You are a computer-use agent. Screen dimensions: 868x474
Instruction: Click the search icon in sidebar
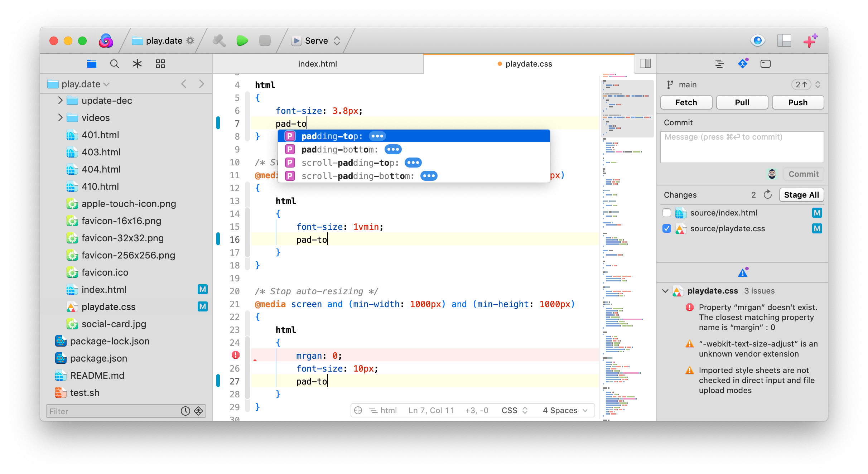[x=115, y=64]
